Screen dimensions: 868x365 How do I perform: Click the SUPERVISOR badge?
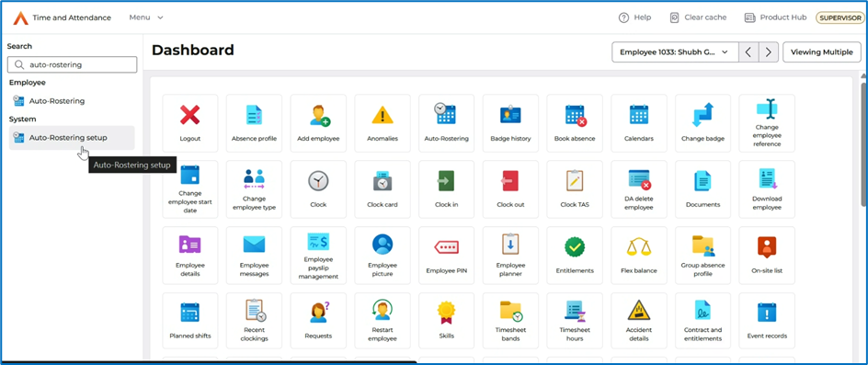839,17
